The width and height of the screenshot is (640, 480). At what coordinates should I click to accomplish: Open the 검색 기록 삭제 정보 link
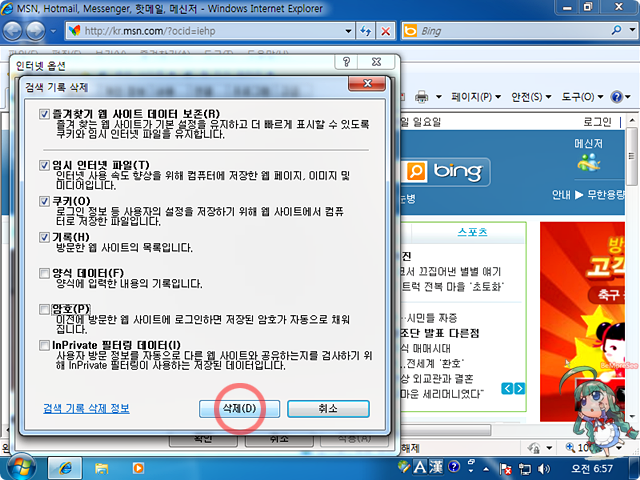tap(86, 408)
